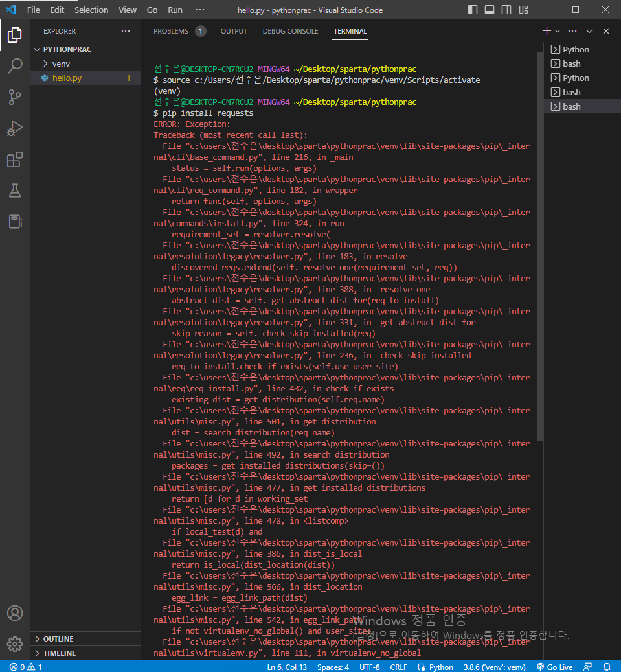The image size is (621, 672).
Task: Open the Selection menu
Action: 91,10
